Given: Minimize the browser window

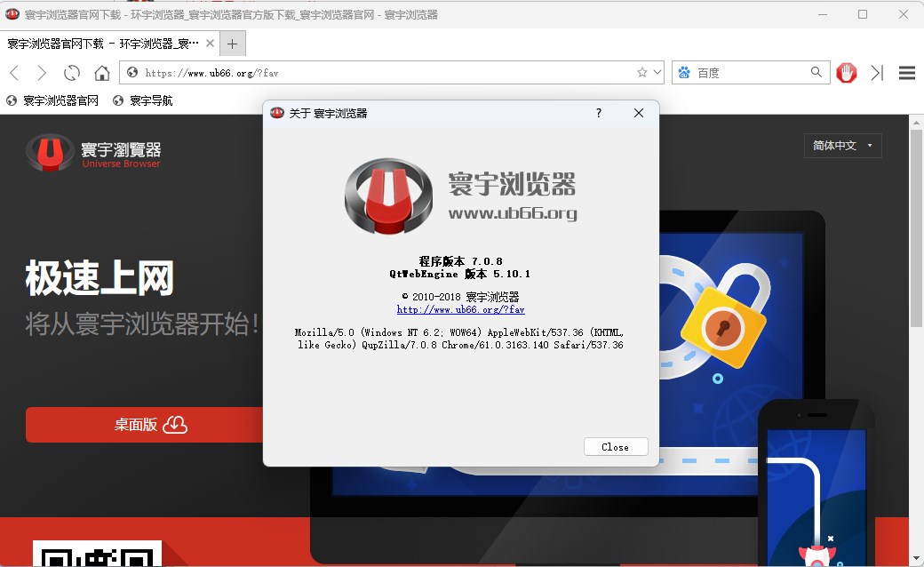Looking at the screenshot, I should 823,14.
